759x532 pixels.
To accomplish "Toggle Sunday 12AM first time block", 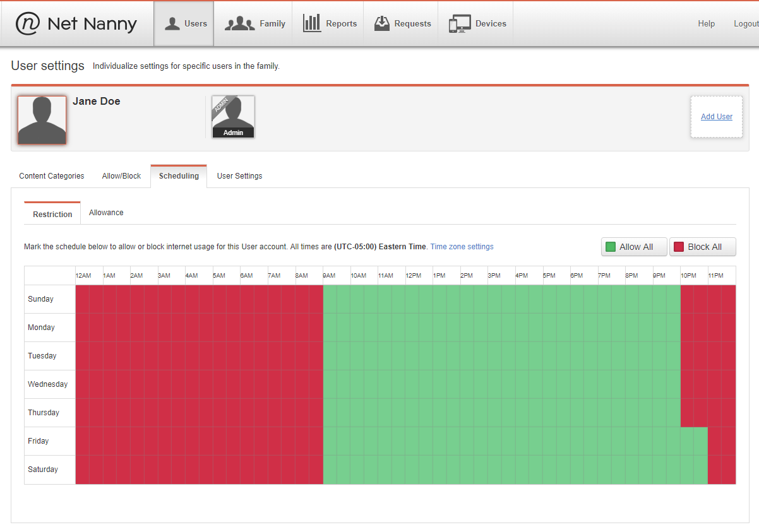I will (x=82, y=299).
